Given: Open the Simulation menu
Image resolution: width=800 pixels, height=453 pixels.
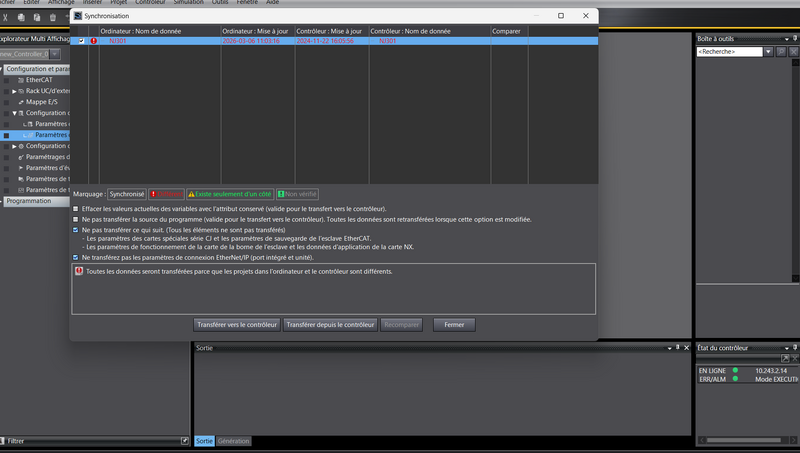Looking at the screenshot, I should pyautogui.click(x=188, y=3).
